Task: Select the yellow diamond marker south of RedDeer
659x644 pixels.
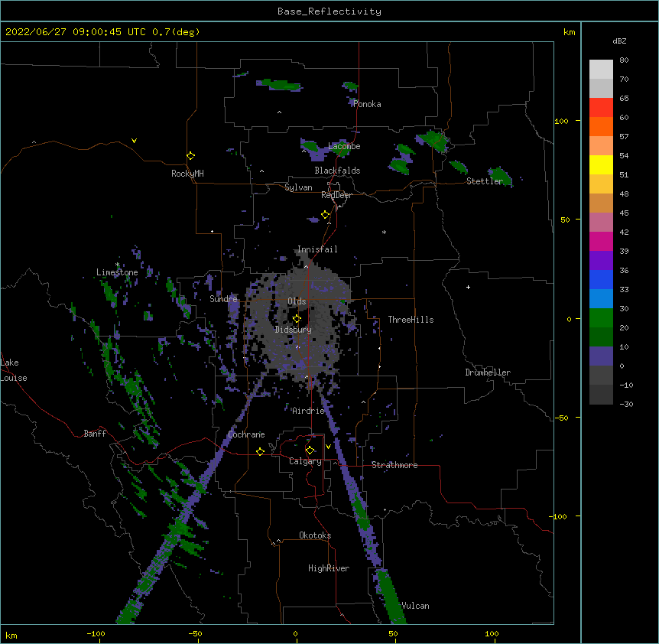Action: [x=325, y=215]
